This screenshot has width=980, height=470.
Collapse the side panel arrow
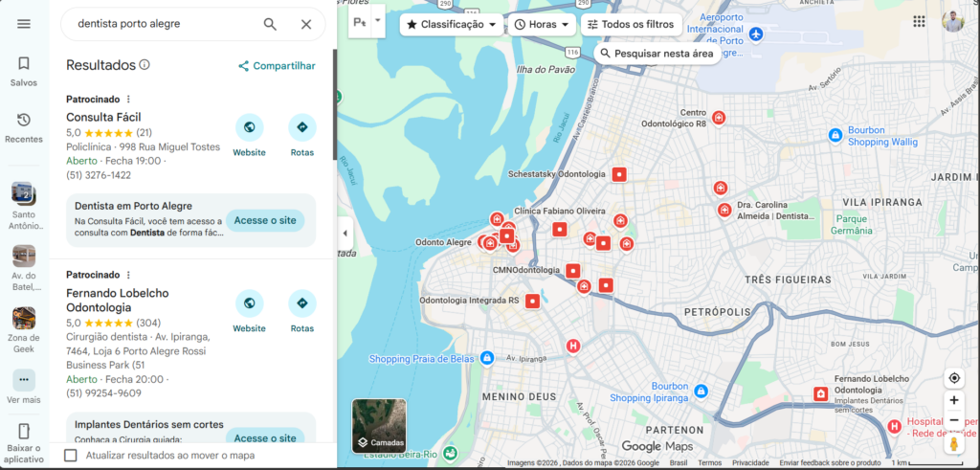pos(345,234)
